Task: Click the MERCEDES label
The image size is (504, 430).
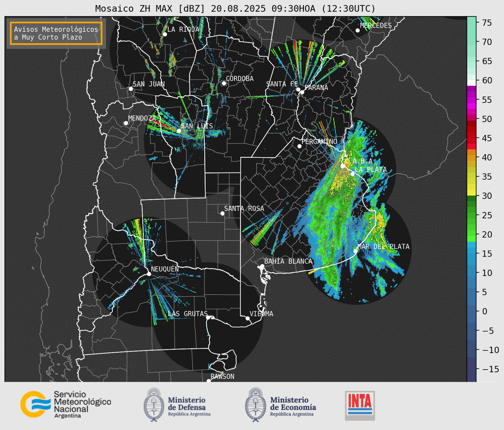Action: [x=376, y=25]
